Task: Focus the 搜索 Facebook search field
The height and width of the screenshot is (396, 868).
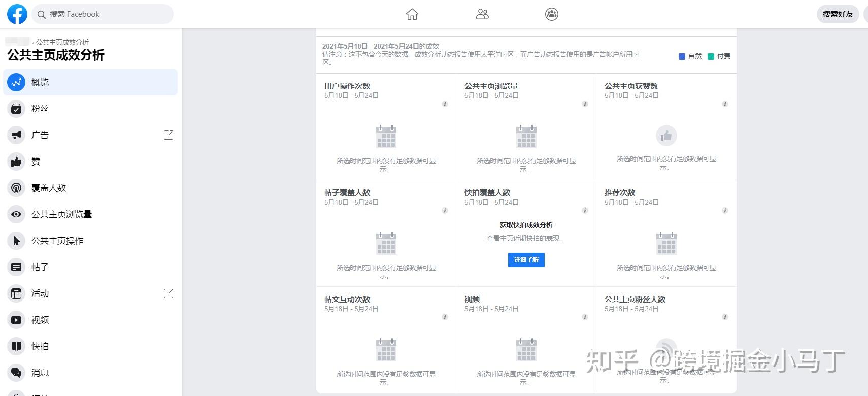Action: point(103,14)
